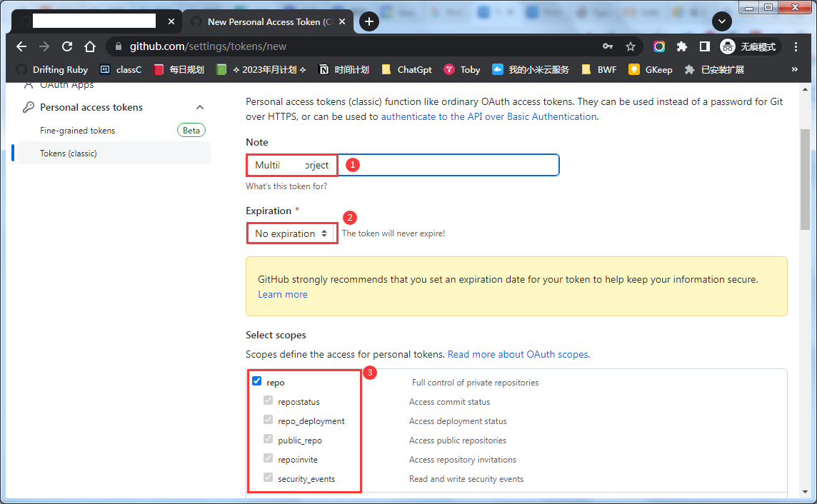This screenshot has height=504, width=817.
Task: Bookmark this page with the star icon
Action: [631, 46]
